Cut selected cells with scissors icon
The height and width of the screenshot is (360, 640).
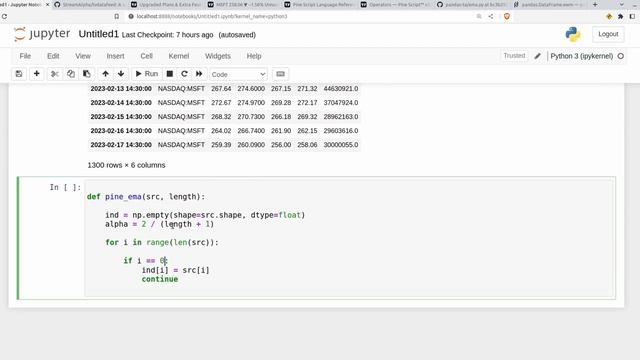tap(55, 74)
